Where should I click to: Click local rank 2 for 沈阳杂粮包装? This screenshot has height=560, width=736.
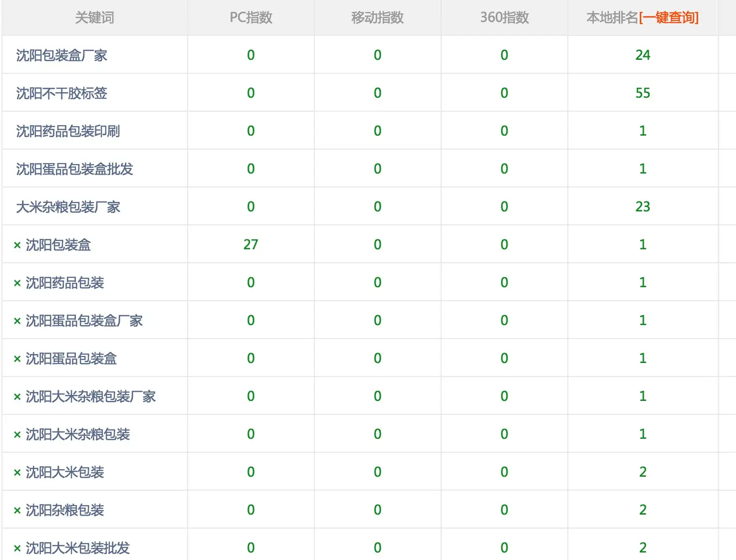click(643, 510)
